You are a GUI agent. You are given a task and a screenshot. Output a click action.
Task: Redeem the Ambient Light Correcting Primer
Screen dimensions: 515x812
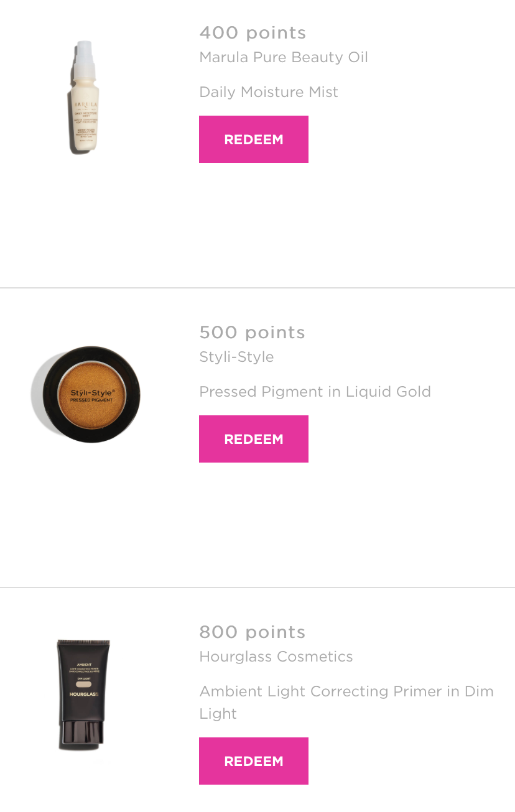point(254,761)
